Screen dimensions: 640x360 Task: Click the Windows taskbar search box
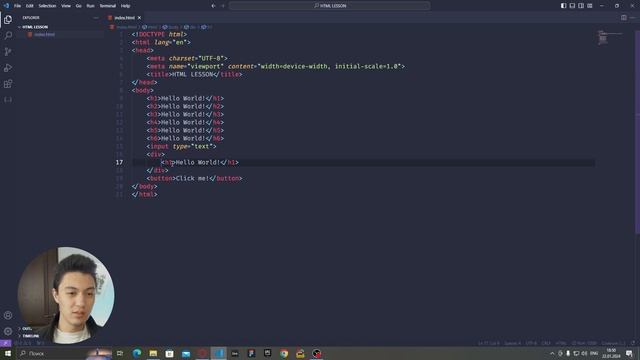(x=63, y=353)
